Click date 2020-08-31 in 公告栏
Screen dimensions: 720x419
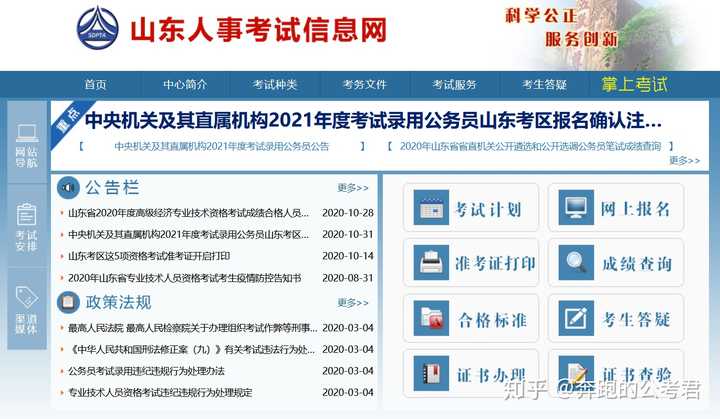click(x=348, y=278)
